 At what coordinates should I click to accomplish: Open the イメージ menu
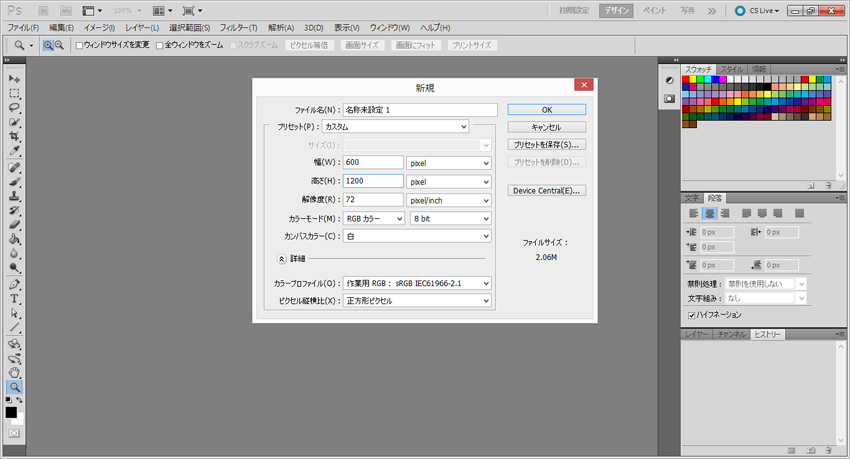pos(99,28)
